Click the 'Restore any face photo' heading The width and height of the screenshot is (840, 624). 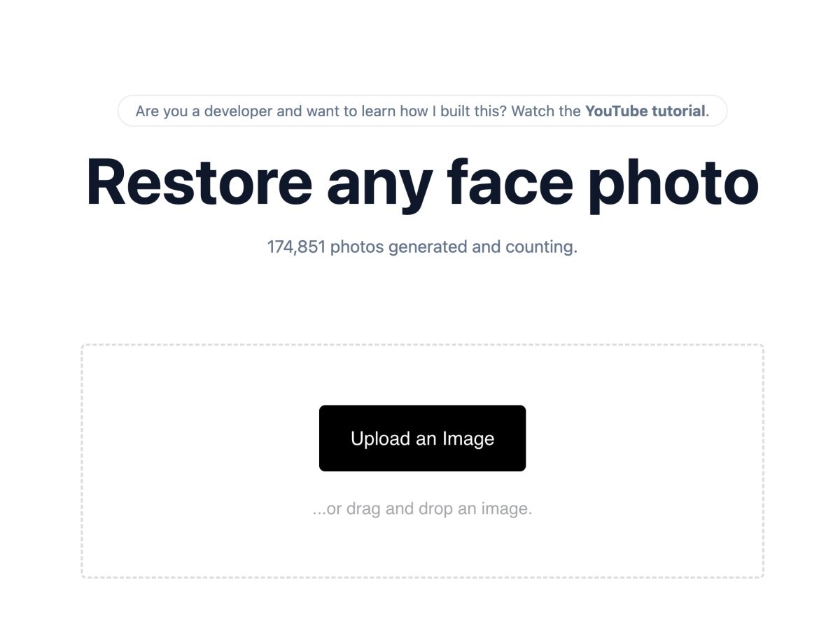click(422, 183)
